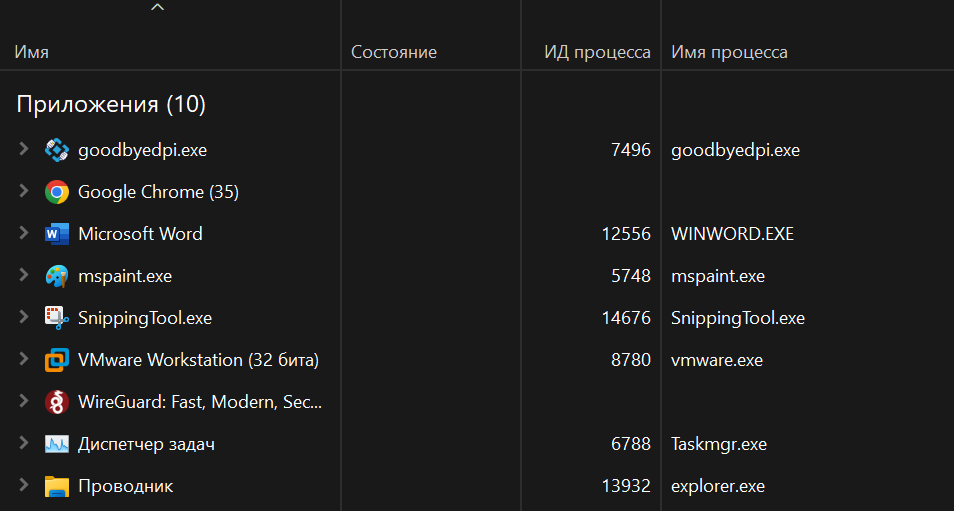The image size is (954, 511).
Task: Click the Диспетчер задач icon
Action: 57,444
